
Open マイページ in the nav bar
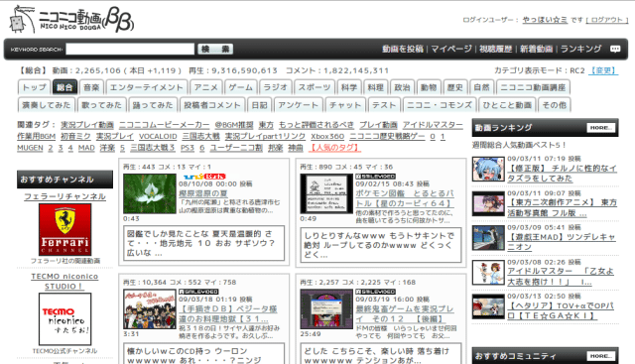[451, 49]
